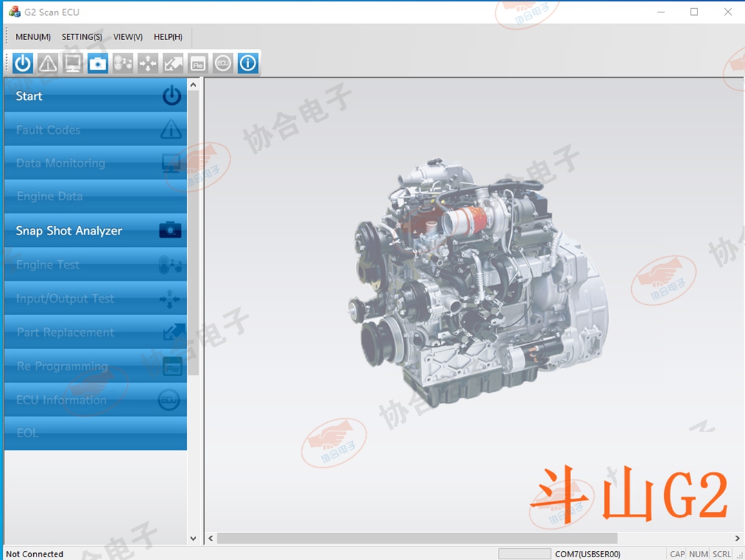Click sidebar scrollbar up arrow
745x560 pixels.
click(193, 85)
